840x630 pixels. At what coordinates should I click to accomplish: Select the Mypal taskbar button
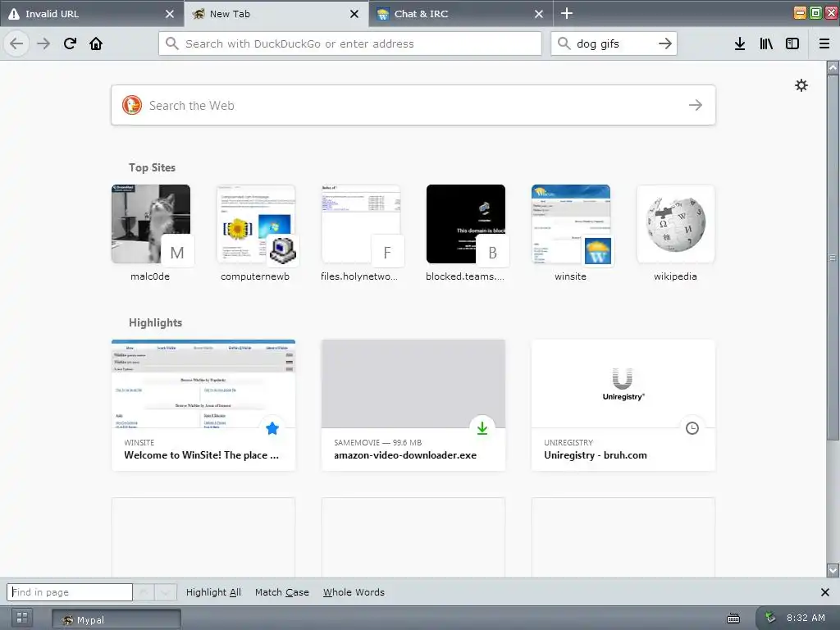tap(116, 619)
